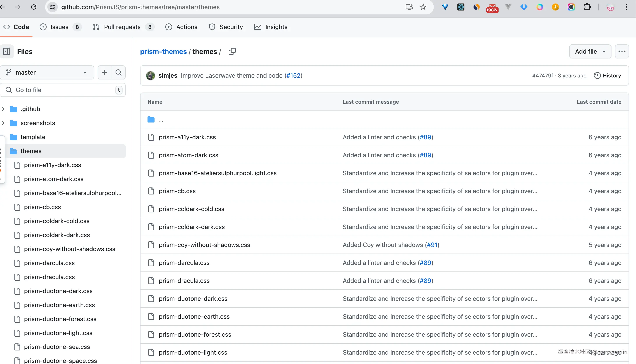Expand the .github folder
The image size is (636, 364).
[x=3, y=109]
